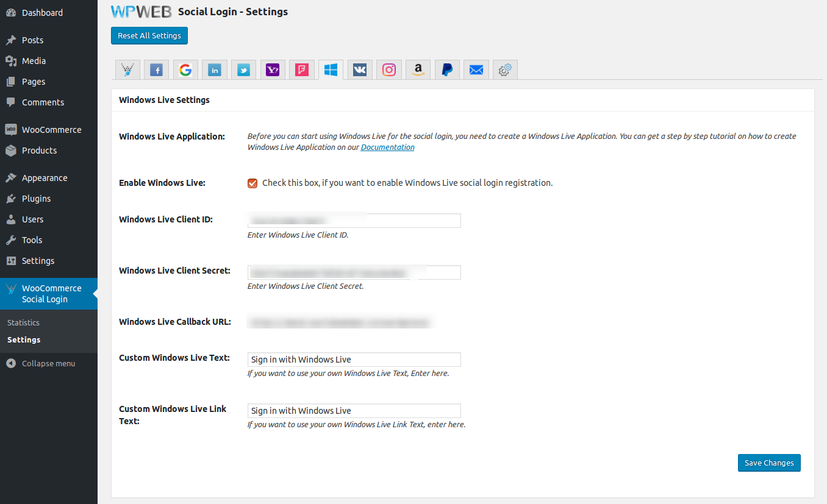Open the Documentation link
This screenshot has width=827, height=504.
click(x=387, y=147)
